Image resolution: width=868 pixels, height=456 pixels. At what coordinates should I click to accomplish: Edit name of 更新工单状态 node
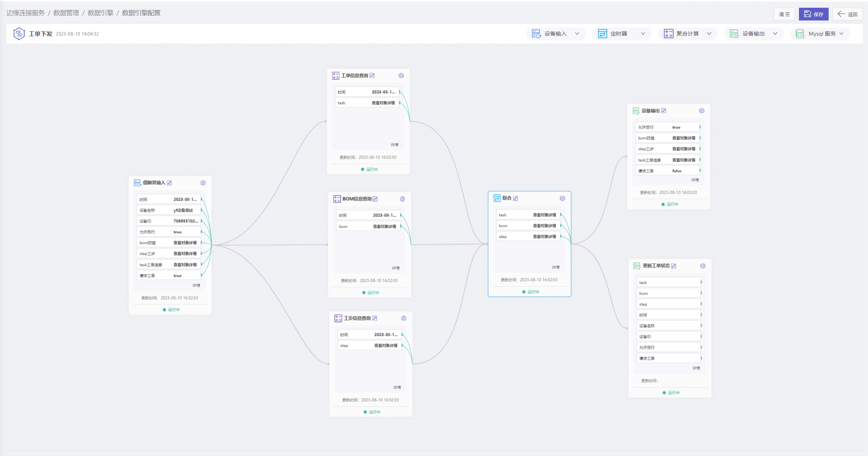coord(674,266)
